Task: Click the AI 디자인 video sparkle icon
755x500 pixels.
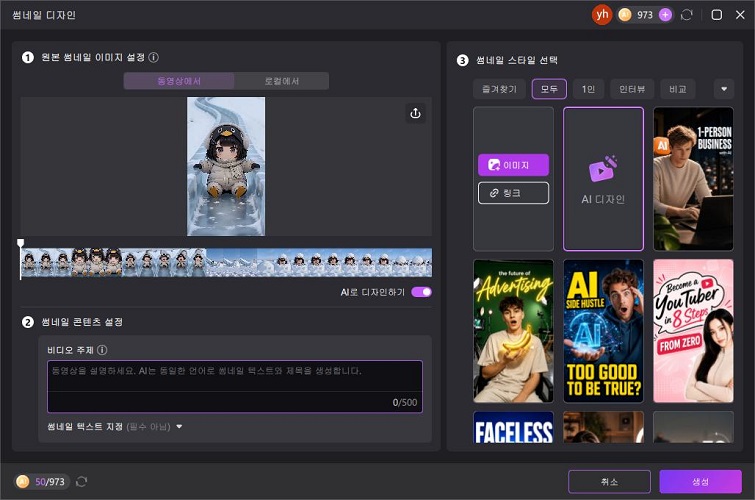Action: tap(603, 169)
